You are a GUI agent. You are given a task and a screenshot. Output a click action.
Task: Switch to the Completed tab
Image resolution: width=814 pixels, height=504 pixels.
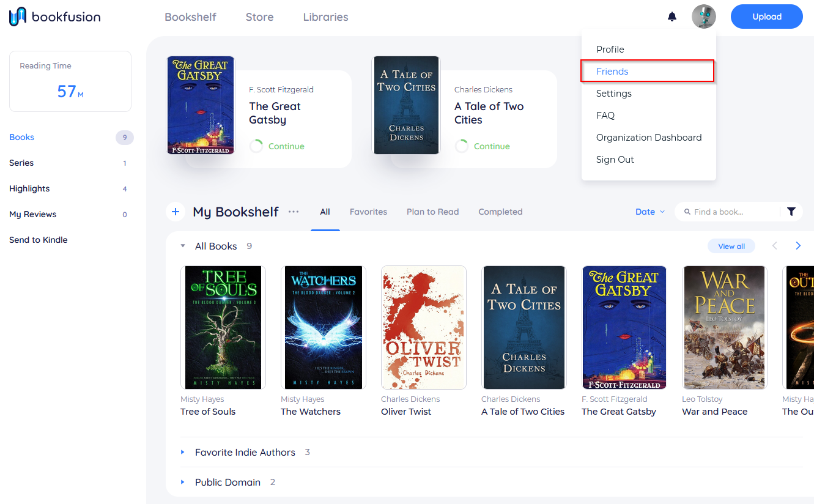[500, 212]
